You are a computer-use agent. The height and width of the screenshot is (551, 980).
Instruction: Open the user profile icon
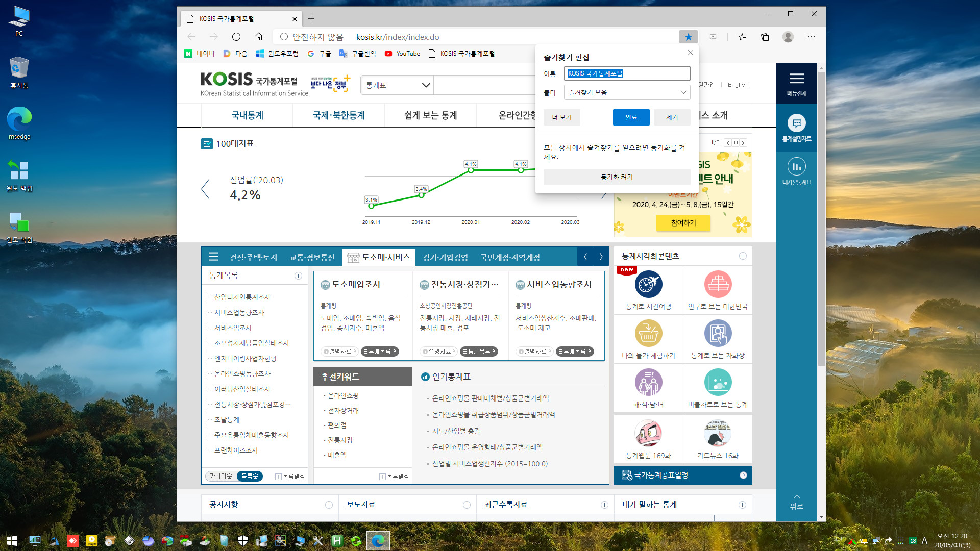(788, 37)
